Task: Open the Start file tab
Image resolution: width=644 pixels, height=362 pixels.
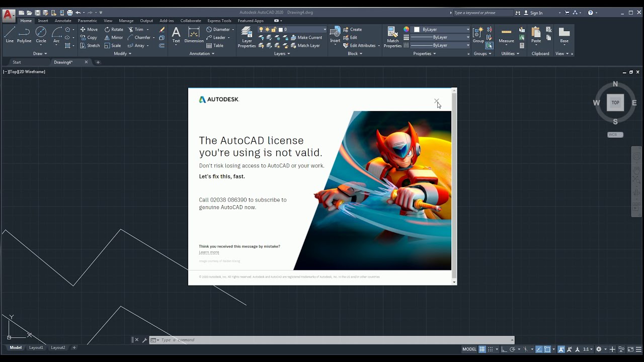Action: [x=17, y=62]
